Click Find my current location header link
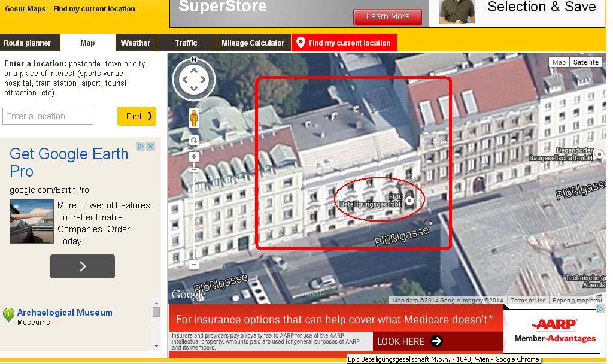The height and width of the screenshot is (364, 613). coord(94,8)
